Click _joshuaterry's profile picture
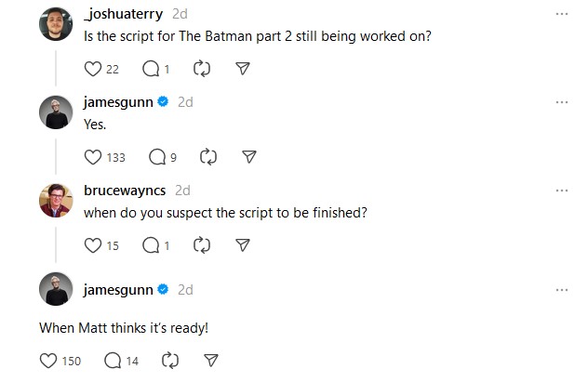 55,24
